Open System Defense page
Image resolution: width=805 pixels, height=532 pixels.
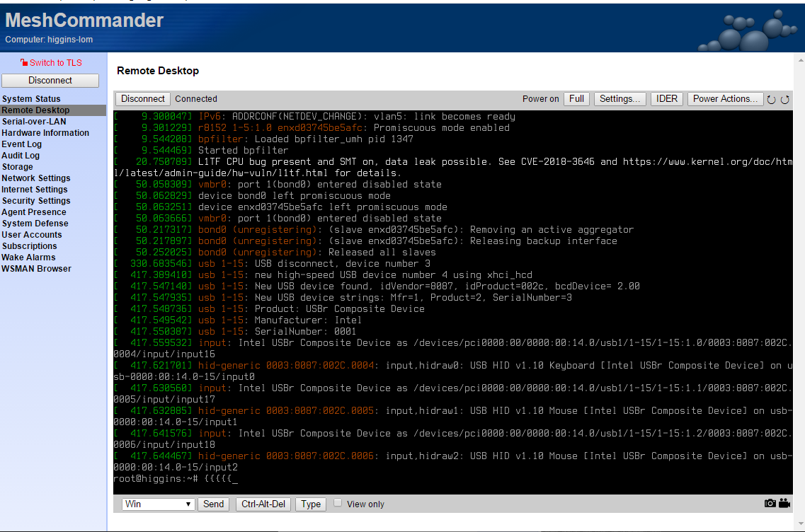[x=35, y=223]
